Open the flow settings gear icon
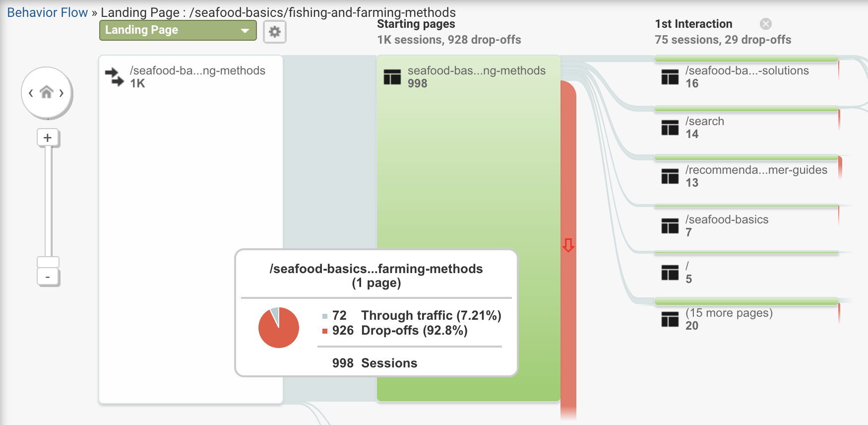Image resolution: width=868 pixels, height=425 pixels. pos(275,32)
